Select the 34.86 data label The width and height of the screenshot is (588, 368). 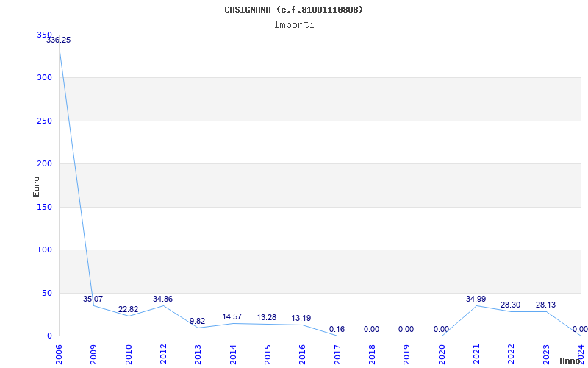pyautogui.click(x=162, y=300)
